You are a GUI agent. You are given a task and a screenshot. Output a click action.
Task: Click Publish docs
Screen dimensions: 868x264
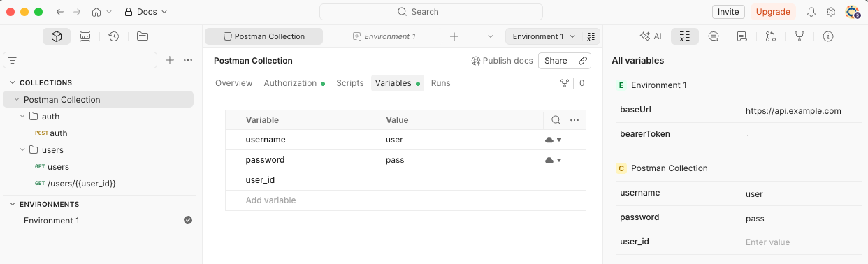(502, 61)
